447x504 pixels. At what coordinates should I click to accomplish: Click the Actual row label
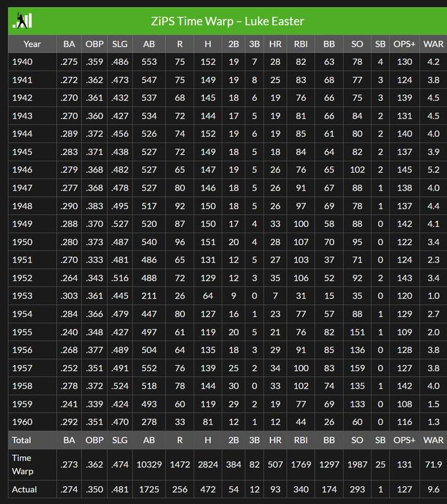pos(24,490)
